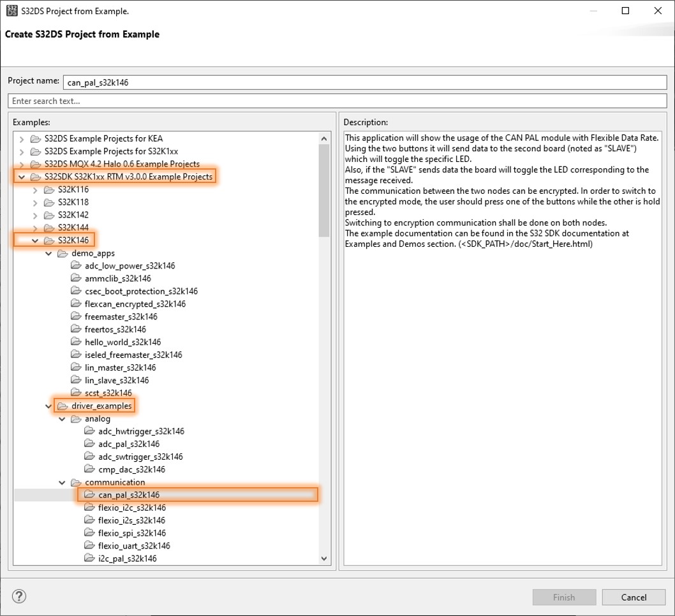Click the S32DS application icon in title bar
Viewport: 675px width, 616px height.
pos(11,11)
